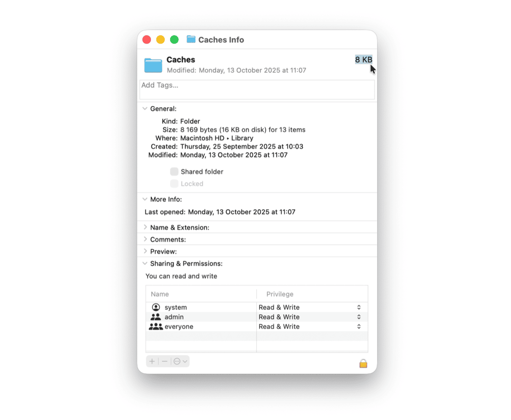Toggle the Locked checkbox
The image size is (511, 420).
coord(174,184)
